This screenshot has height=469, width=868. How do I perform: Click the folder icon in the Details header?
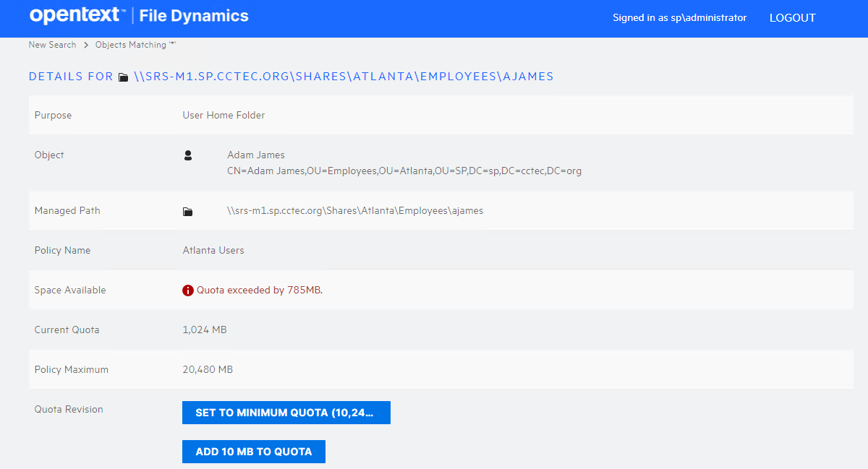click(124, 77)
